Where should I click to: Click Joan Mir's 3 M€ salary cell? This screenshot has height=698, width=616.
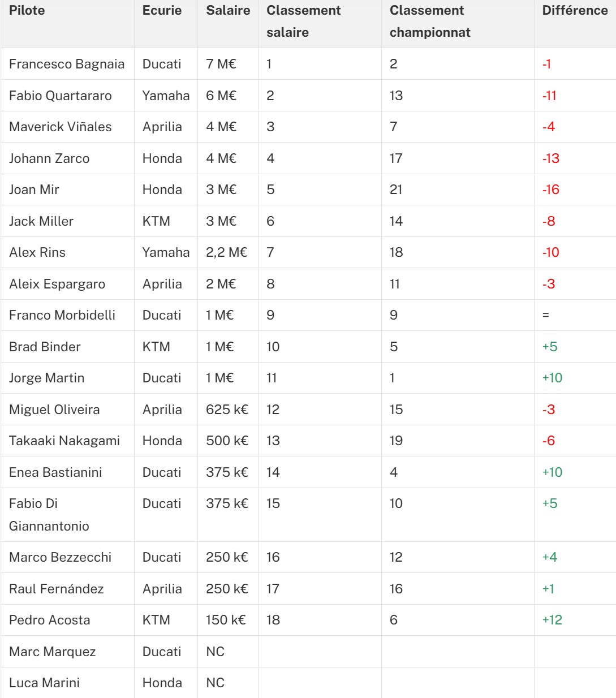click(221, 189)
